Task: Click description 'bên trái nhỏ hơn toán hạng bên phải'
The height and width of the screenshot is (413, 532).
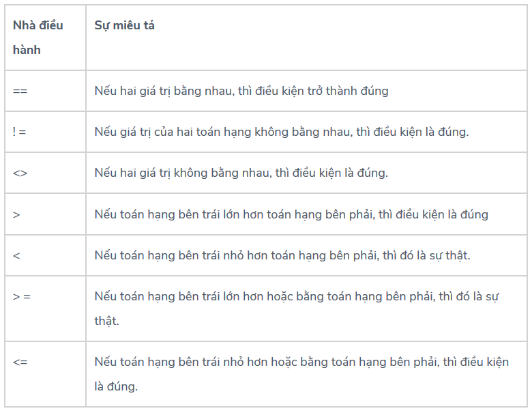Action: click(282, 255)
